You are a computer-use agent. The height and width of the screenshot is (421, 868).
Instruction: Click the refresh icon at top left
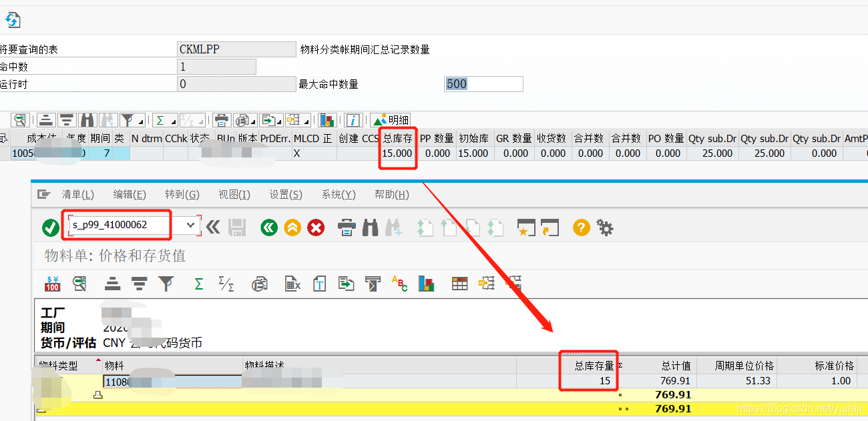click(13, 20)
